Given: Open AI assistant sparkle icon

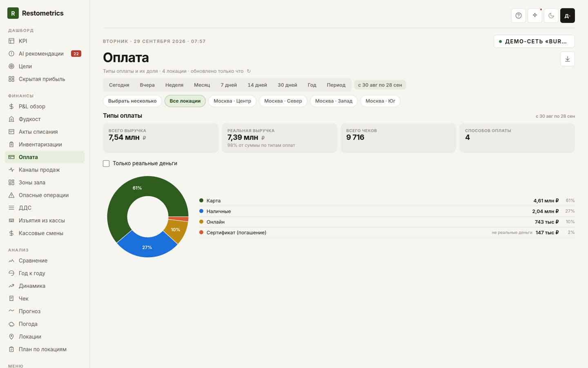Looking at the screenshot, I should coord(535,16).
